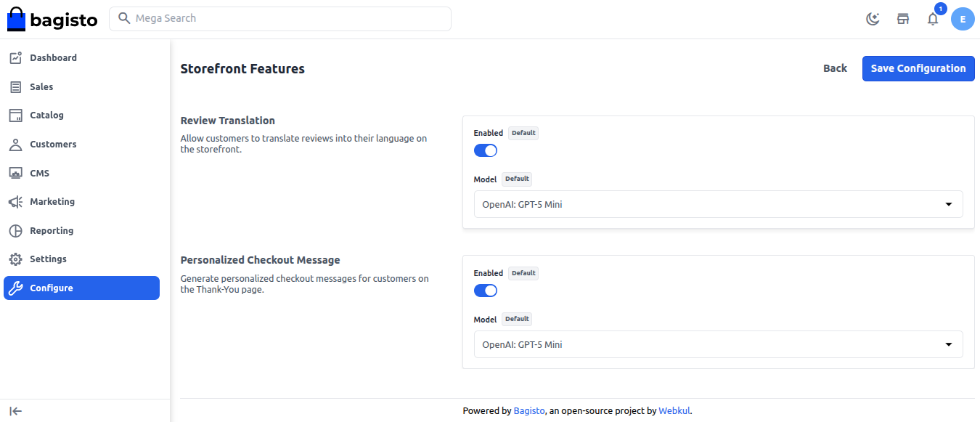Image resolution: width=980 pixels, height=422 pixels.
Task: Go to the Customers menu
Action: point(53,145)
